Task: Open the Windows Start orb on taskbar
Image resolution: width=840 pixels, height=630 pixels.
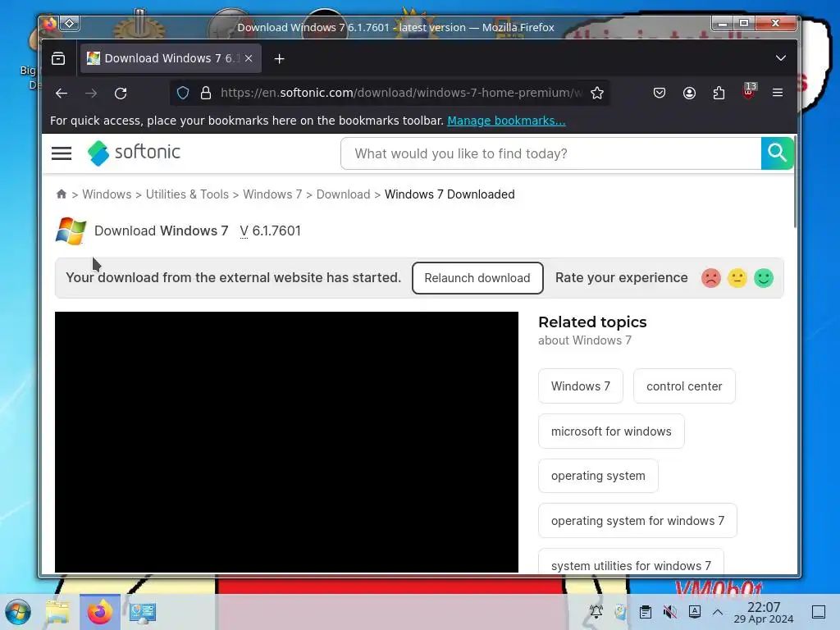Action: click(18, 612)
